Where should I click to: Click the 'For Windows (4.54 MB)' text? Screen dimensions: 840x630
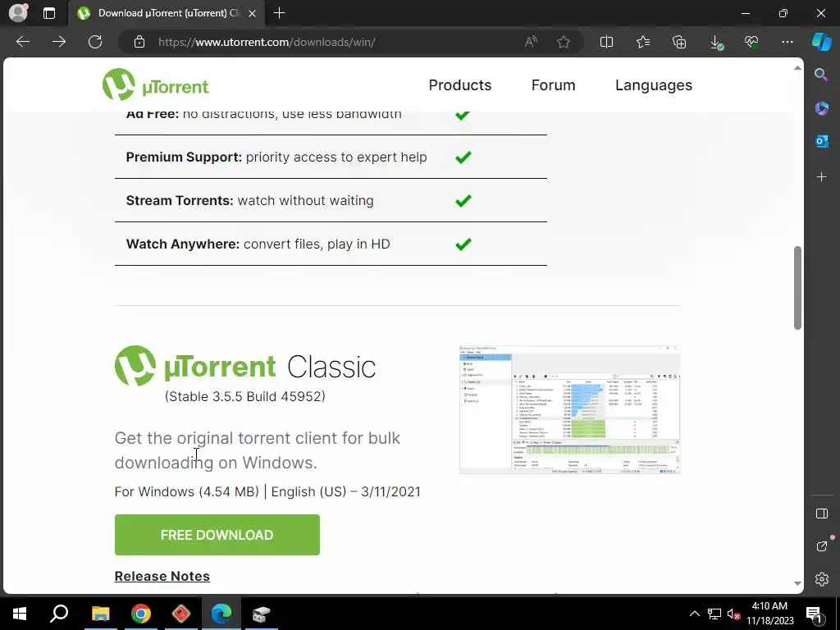tap(186, 492)
